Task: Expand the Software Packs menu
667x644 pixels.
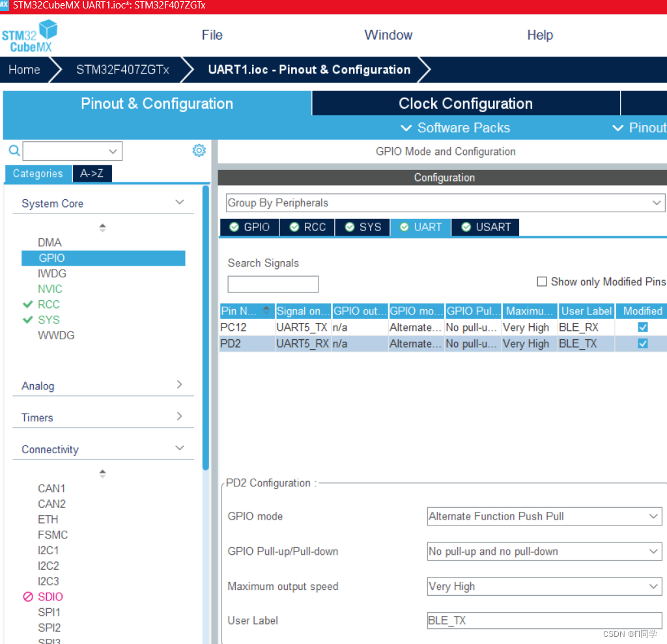Action: [x=455, y=128]
